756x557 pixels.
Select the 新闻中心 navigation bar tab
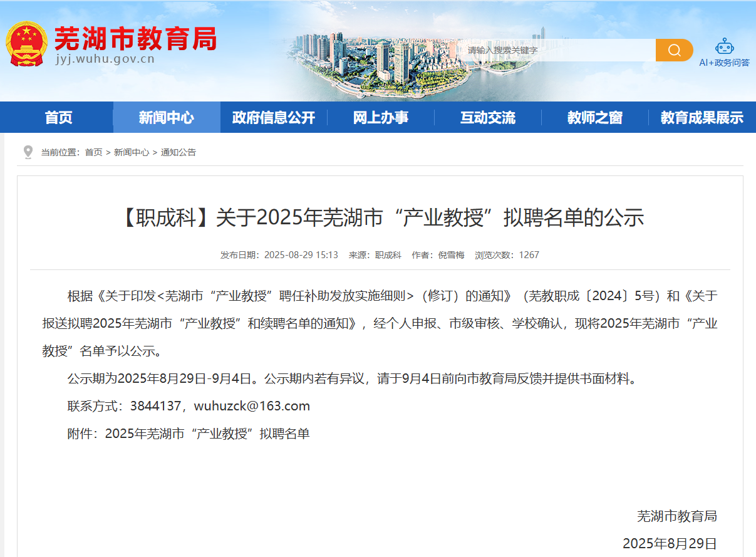(x=166, y=118)
